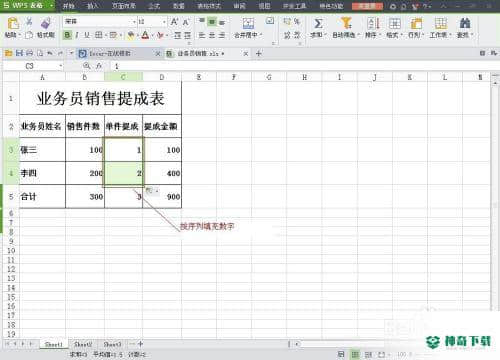Click the Save icon in quick access bar
This screenshot has width=500, height=360.
coord(19,53)
